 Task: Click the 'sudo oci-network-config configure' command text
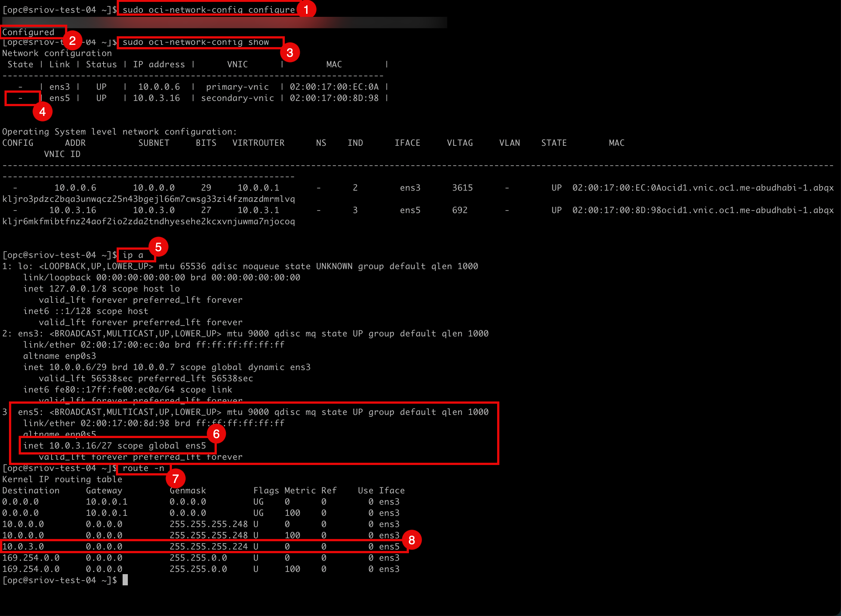[209, 10]
